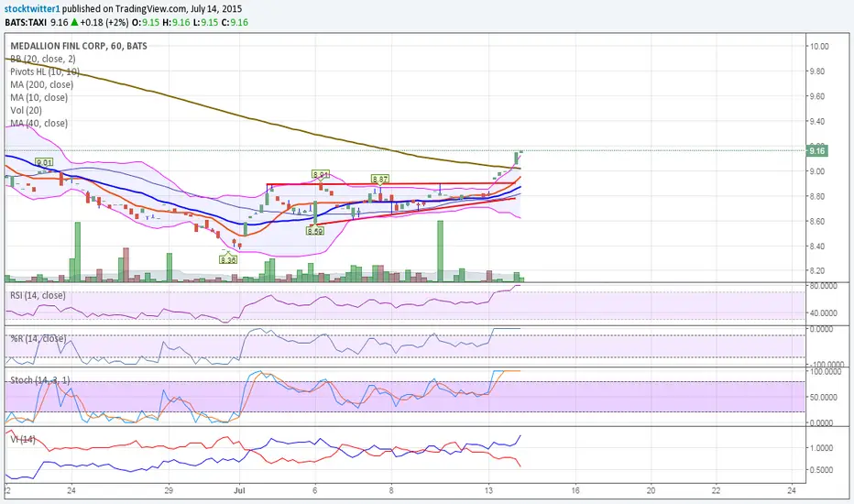Click the 10.00 price axis label
Screen dimensions: 854x504
(818, 47)
